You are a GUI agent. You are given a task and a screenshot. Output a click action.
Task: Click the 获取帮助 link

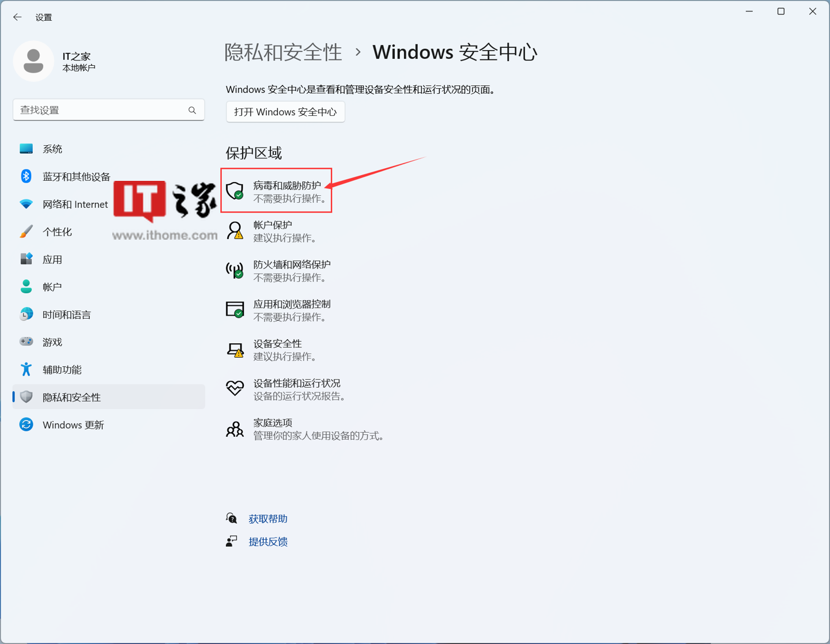point(268,519)
